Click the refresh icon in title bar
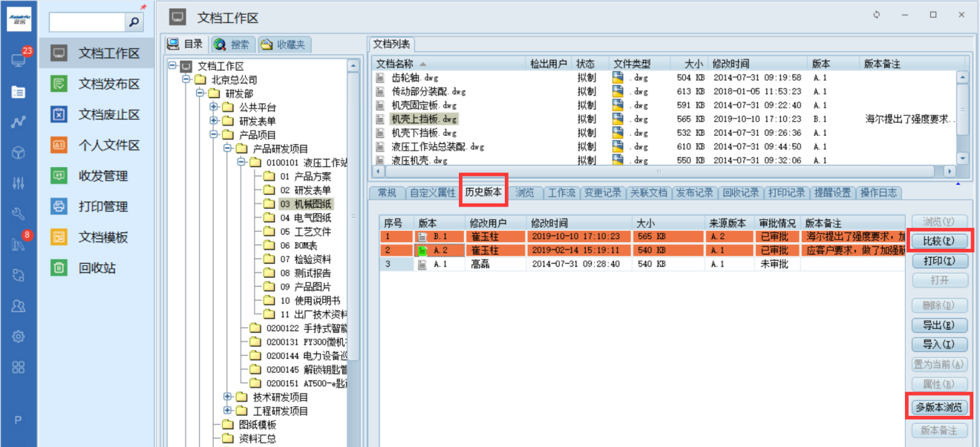980x447 pixels. coord(876,15)
